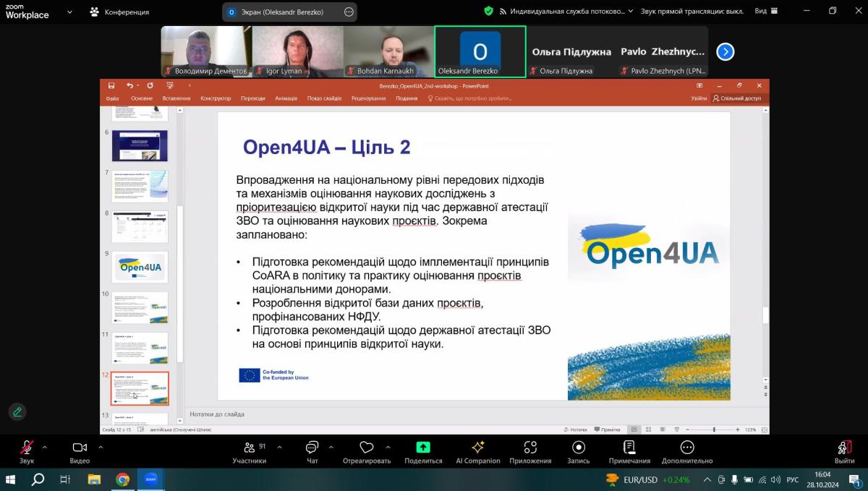Screen dimensions: 868x491
Task: Click the Спільний доступ share button
Action: (x=737, y=98)
